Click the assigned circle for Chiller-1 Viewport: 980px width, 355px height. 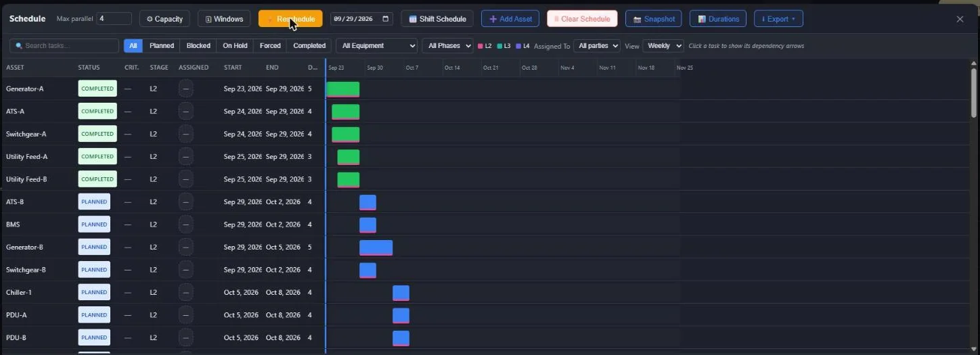(x=186, y=292)
